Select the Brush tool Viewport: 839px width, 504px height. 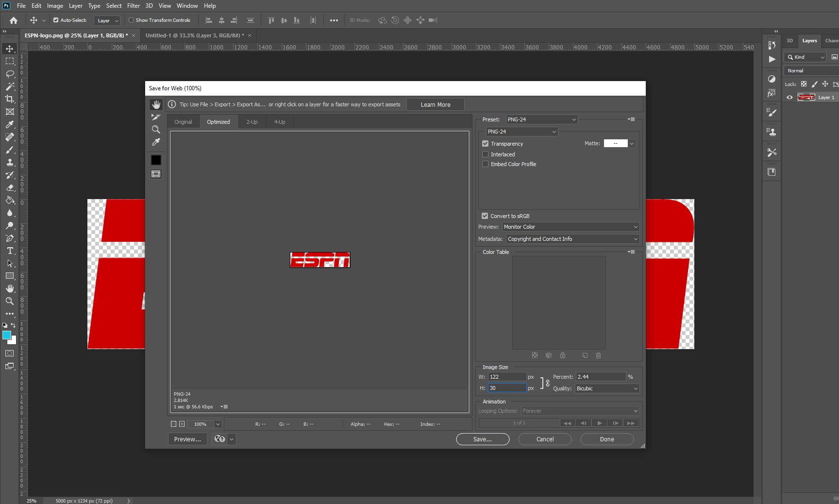click(10, 150)
